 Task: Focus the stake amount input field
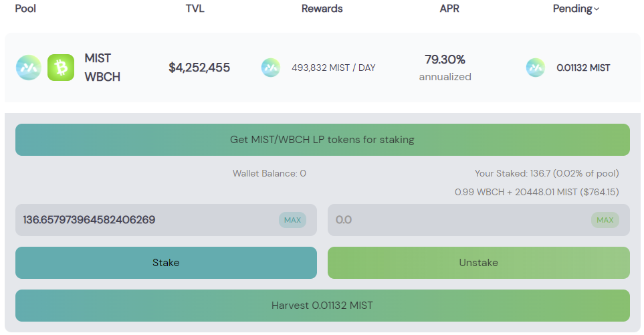pyautogui.click(x=166, y=220)
